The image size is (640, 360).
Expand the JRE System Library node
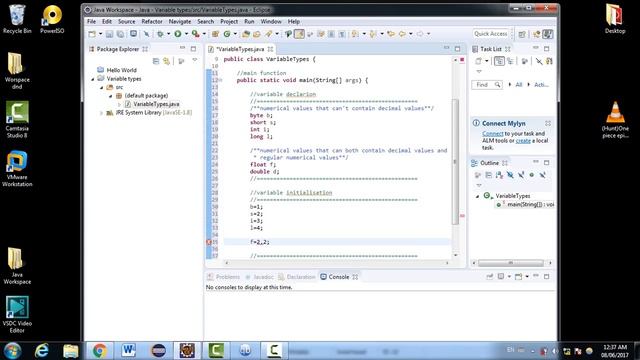(x=102, y=113)
